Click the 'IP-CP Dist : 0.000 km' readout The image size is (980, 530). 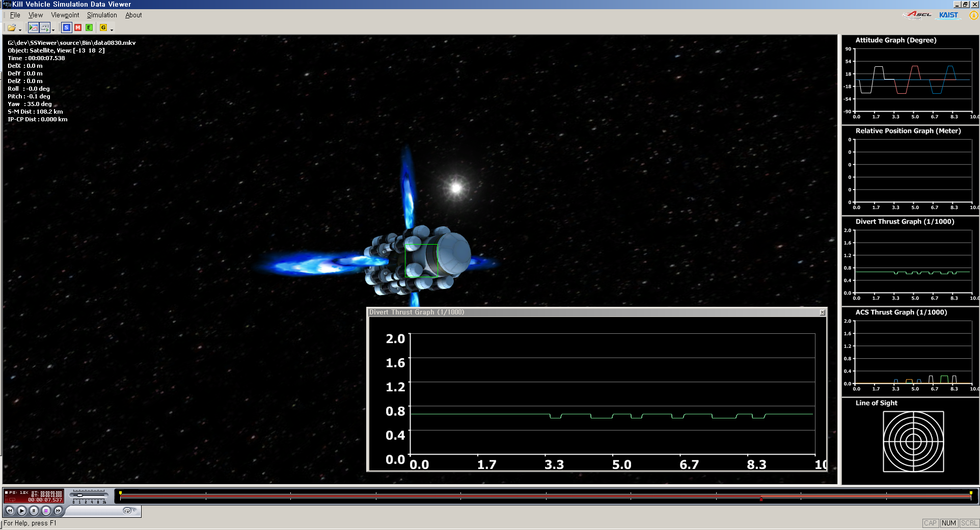(37, 119)
